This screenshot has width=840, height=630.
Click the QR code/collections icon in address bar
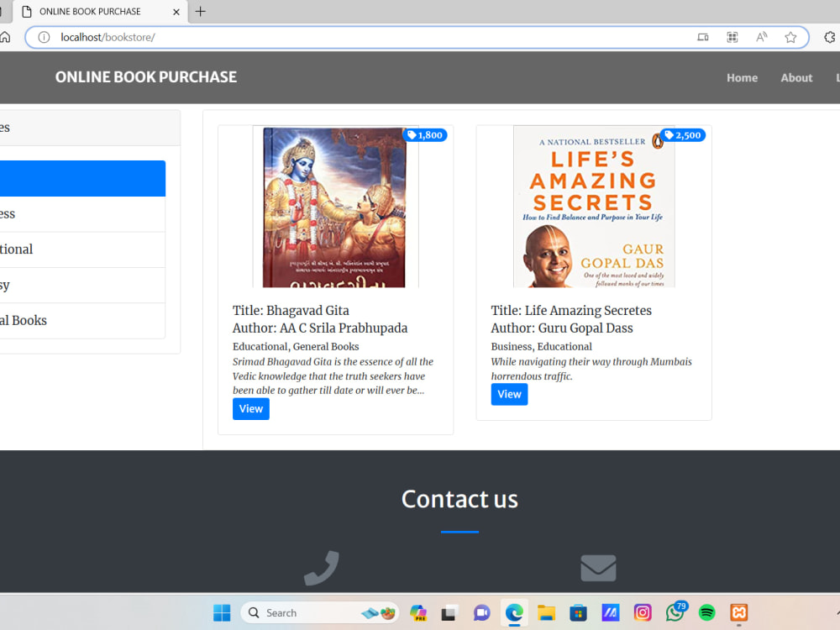pos(732,37)
